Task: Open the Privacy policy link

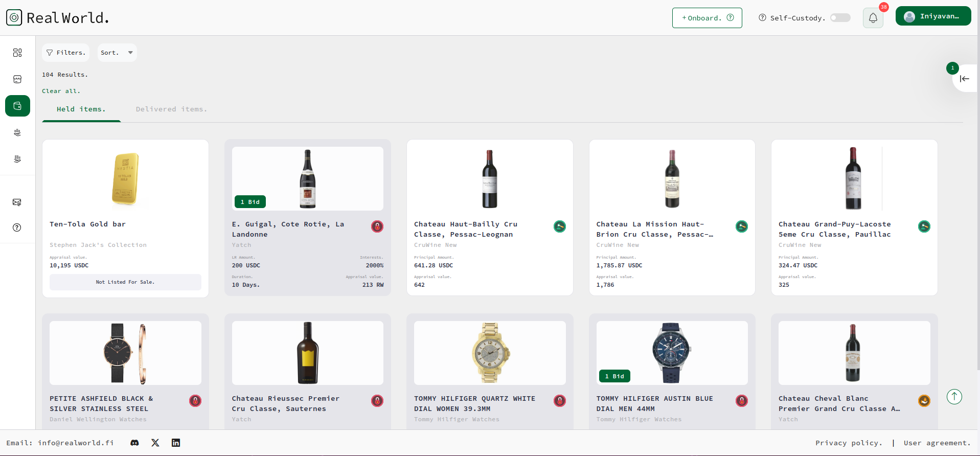Action: (849, 443)
